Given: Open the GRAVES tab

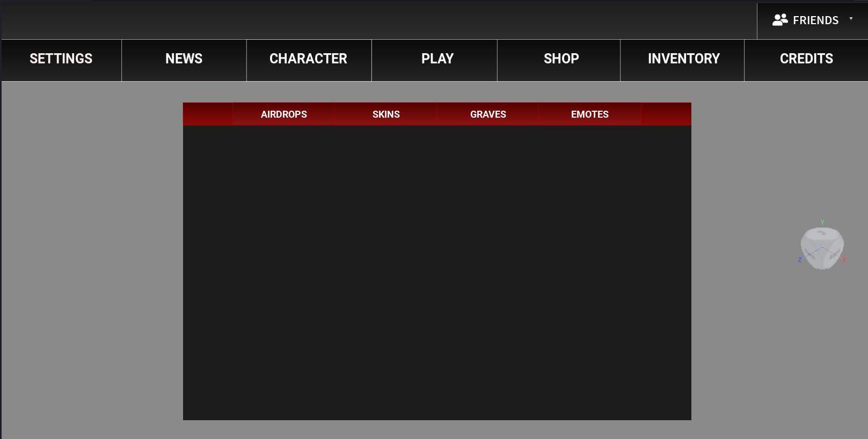Looking at the screenshot, I should pyautogui.click(x=488, y=114).
